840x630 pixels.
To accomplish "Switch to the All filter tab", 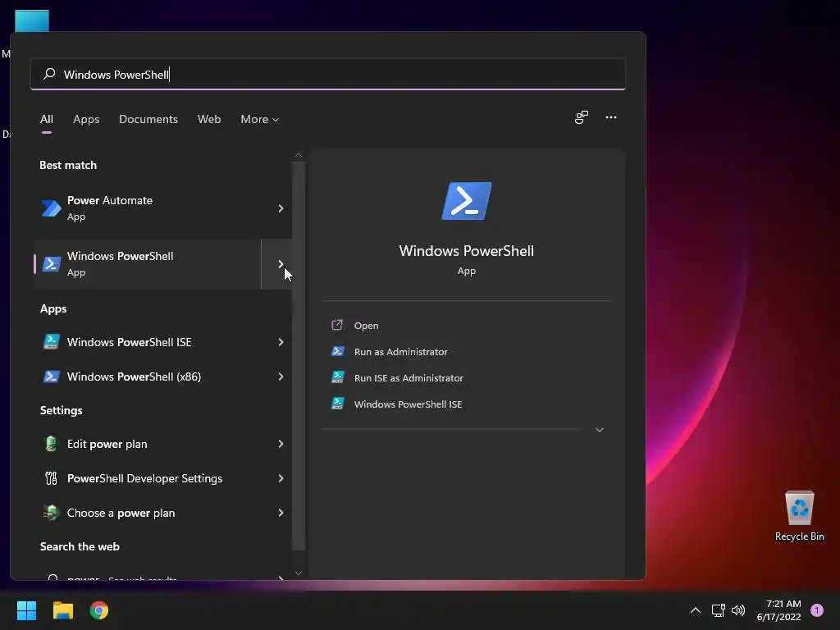I will pos(47,119).
